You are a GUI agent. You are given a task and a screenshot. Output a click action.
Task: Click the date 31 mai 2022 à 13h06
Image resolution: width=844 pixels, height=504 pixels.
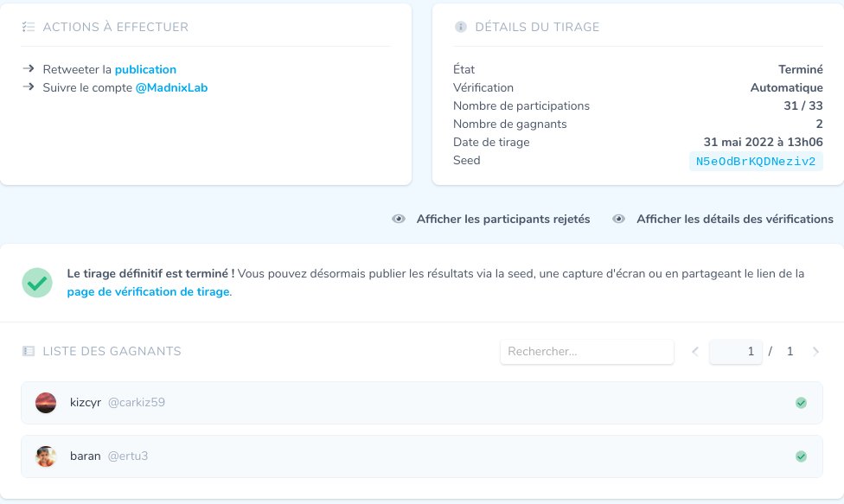point(763,142)
